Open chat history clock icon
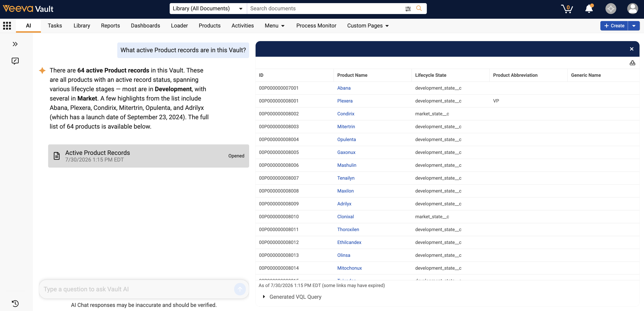644x311 pixels. [x=15, y=303]
